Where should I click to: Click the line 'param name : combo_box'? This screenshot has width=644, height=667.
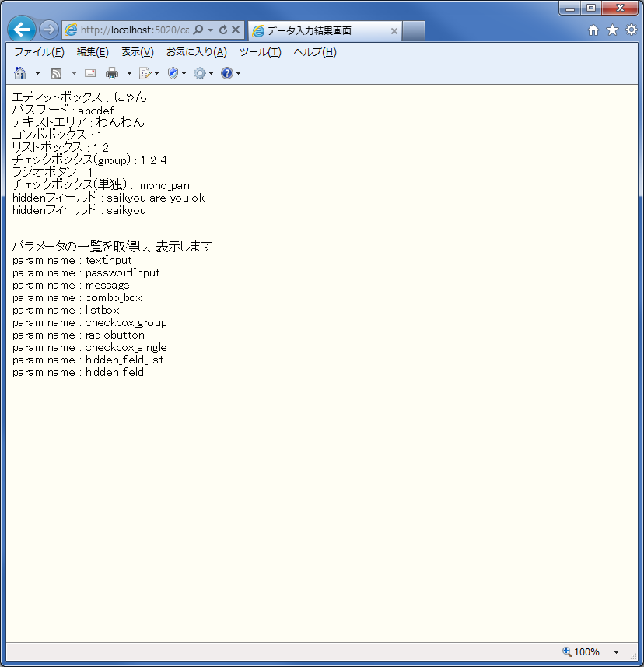[x=77, y=297]
